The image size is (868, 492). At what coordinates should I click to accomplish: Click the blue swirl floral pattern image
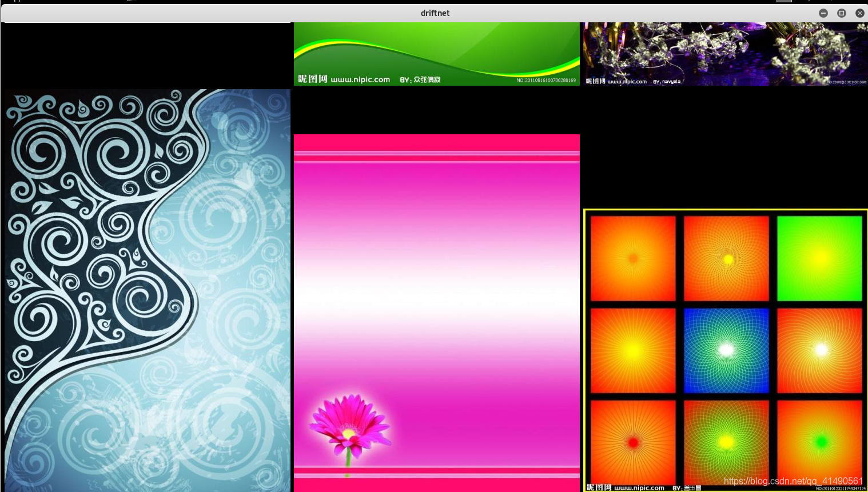point(148,290)
